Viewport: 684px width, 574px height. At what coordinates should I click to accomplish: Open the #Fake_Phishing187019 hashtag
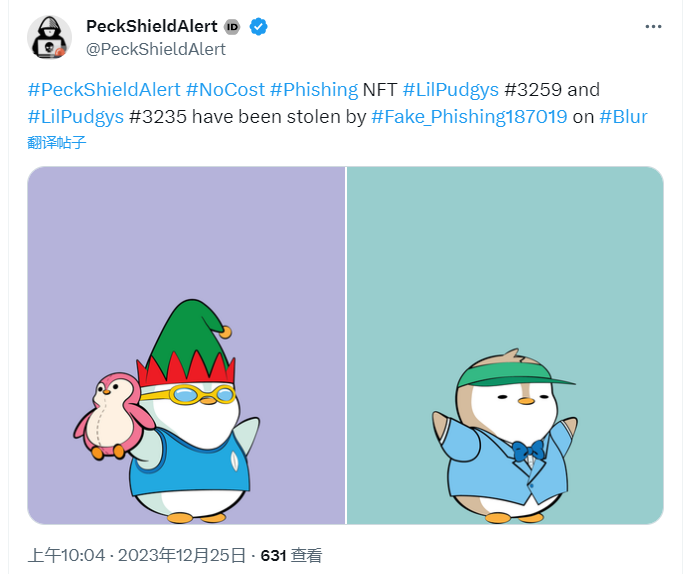pyautogui.click(x=468, y=116)
